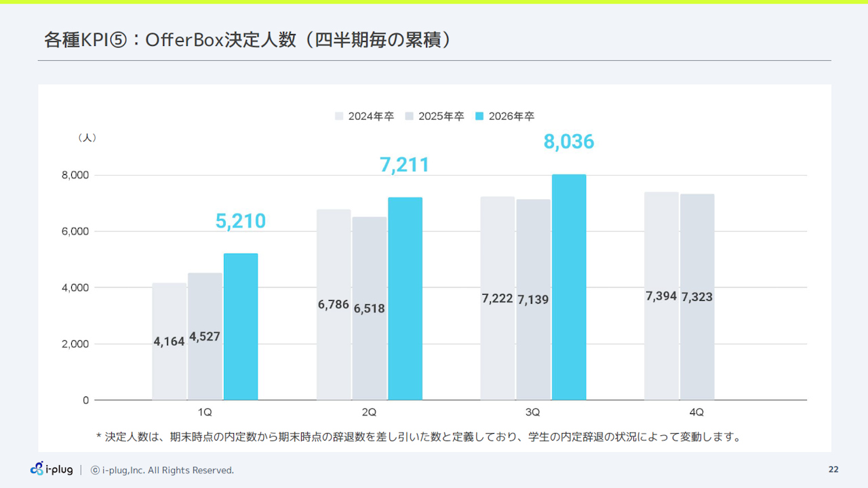Click the (人) unit label icon

click(87, 138)
